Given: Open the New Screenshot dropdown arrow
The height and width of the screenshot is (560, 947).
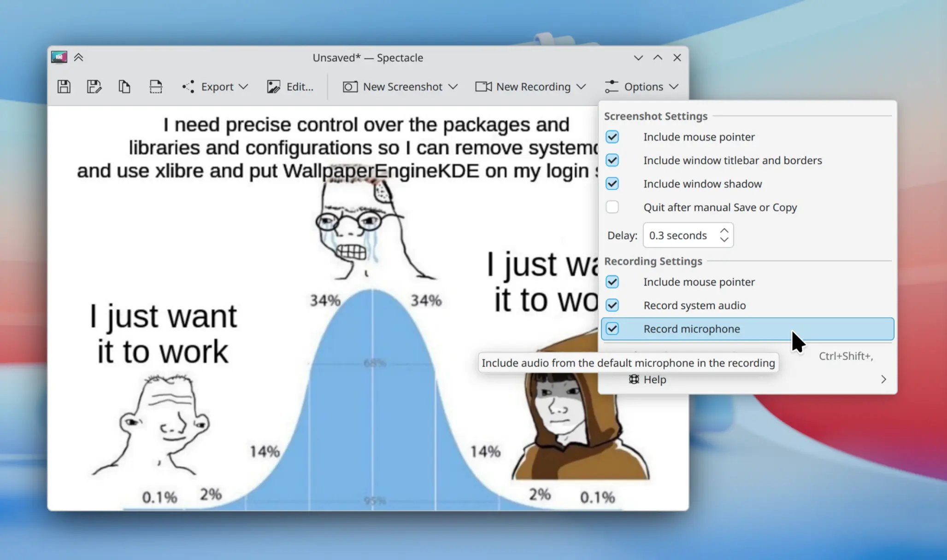Looking at the screenshot, I should tap(453, 87).
